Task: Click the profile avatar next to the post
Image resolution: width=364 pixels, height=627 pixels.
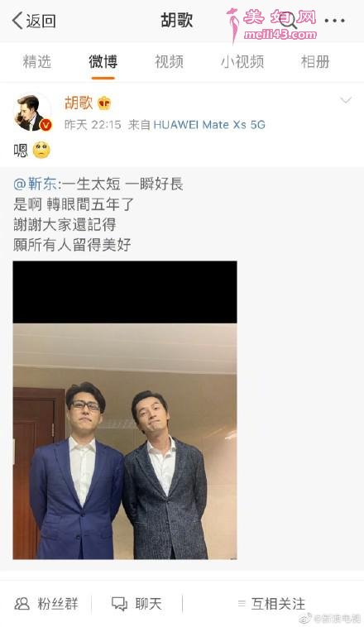Action: pyautogui.click(x=32, y=112)
